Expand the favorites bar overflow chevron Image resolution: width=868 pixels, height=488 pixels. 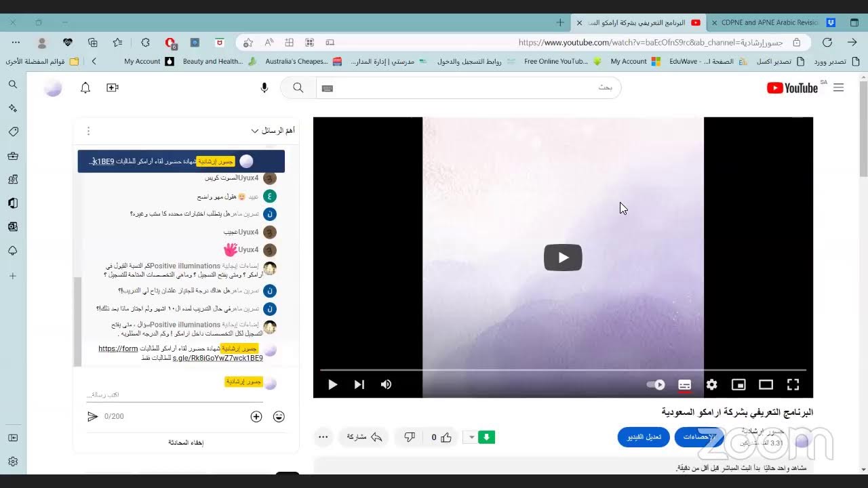pos(94,61)
